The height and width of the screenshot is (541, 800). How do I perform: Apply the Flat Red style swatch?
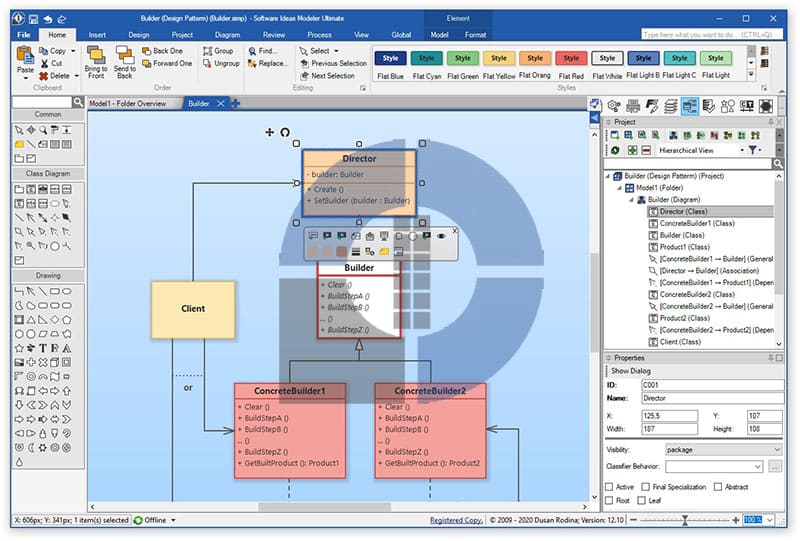coord(571,58)
